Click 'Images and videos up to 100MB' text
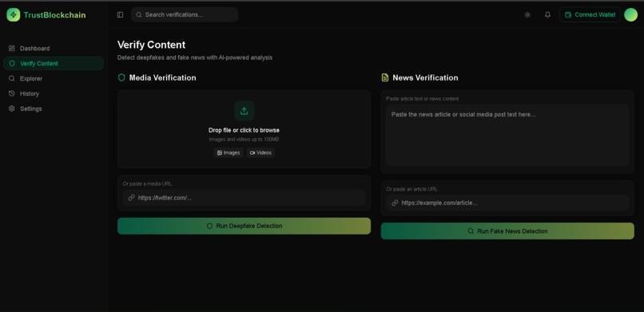This screenshot has height=312, width=644. point(244,140)
